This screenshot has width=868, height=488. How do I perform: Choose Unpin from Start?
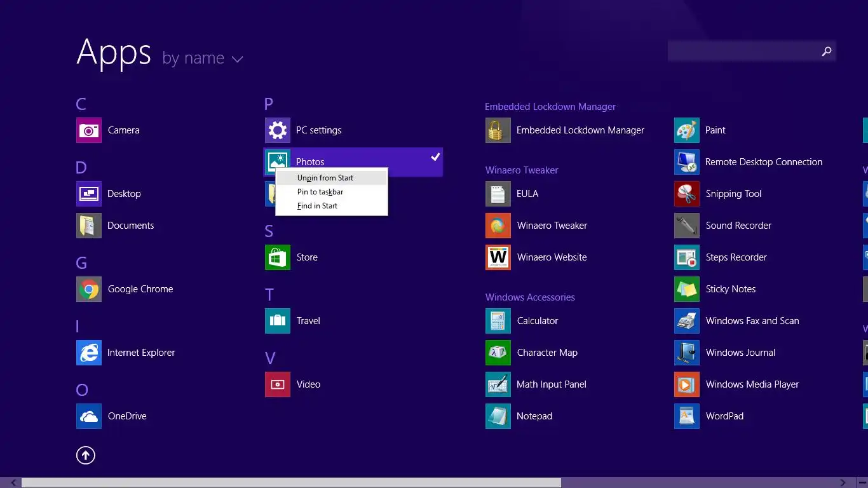332,178
